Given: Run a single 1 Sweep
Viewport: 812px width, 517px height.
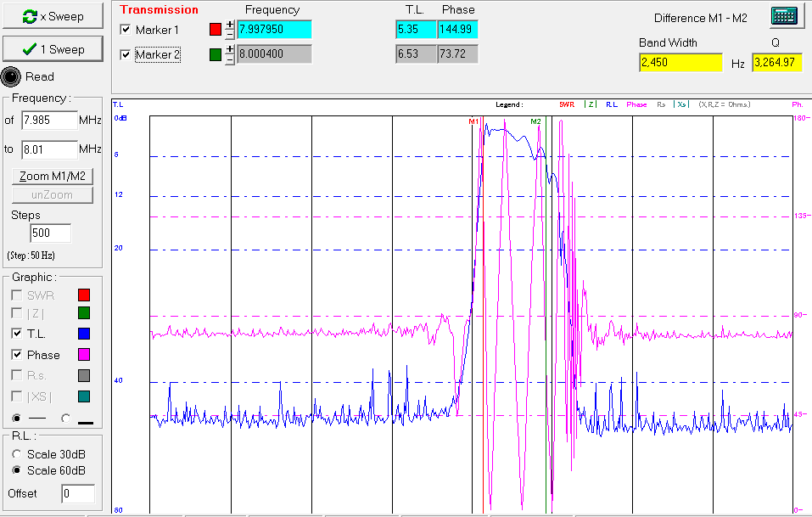Looking at the screenshot, I should click(54, 49).
